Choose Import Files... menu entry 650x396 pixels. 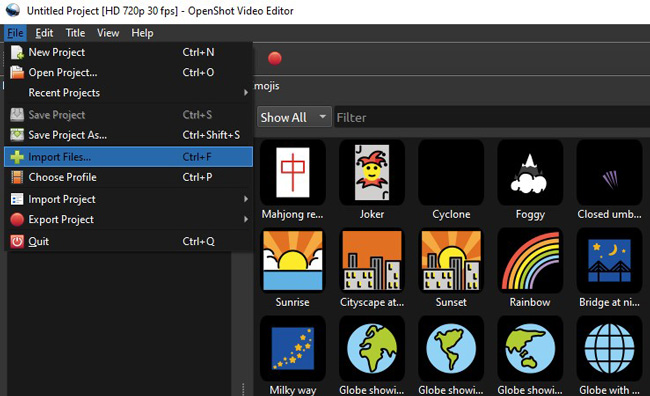pyautogui.click(x=129, y=157)
